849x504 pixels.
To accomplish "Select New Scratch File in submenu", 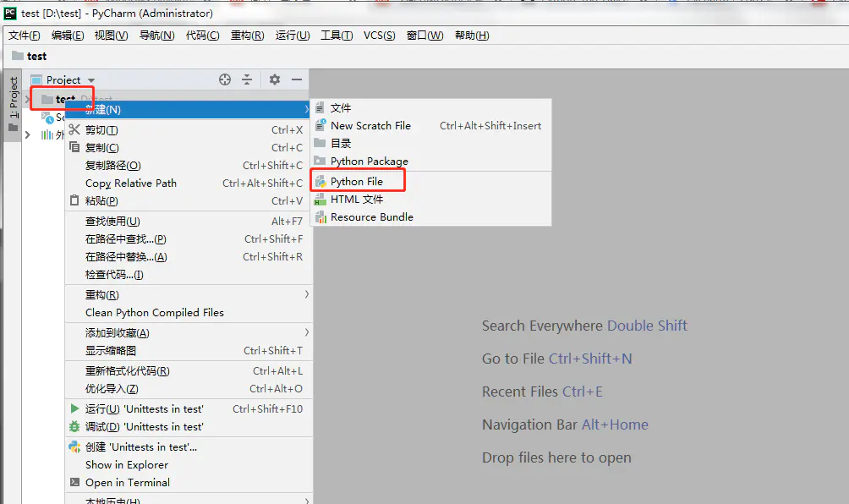I will pos(431,126).
